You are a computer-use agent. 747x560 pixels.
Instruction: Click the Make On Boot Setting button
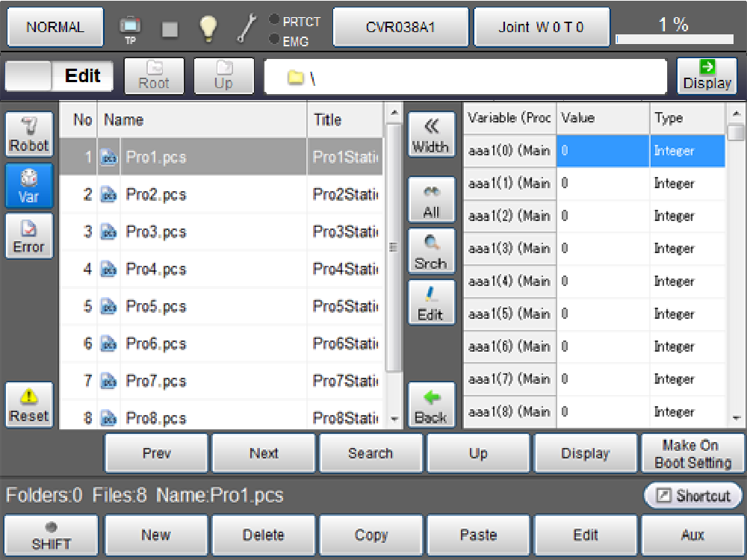(692, 454)
